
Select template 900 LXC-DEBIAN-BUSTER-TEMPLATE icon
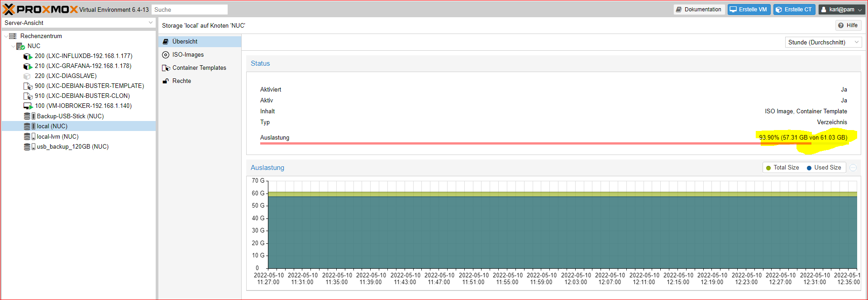28,86
